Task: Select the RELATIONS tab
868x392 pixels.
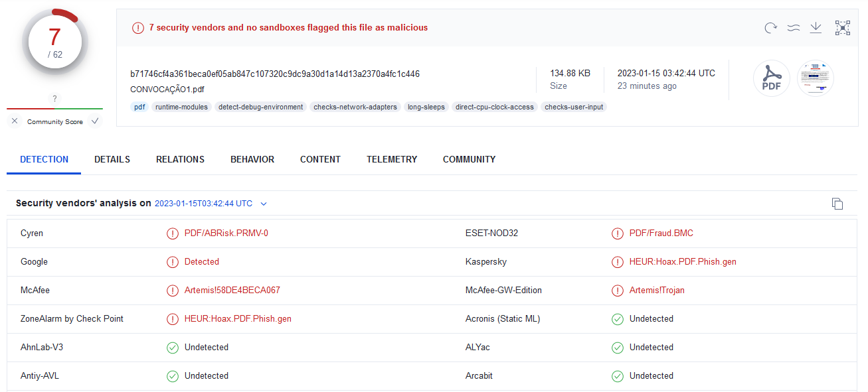Action: point(180,159)
